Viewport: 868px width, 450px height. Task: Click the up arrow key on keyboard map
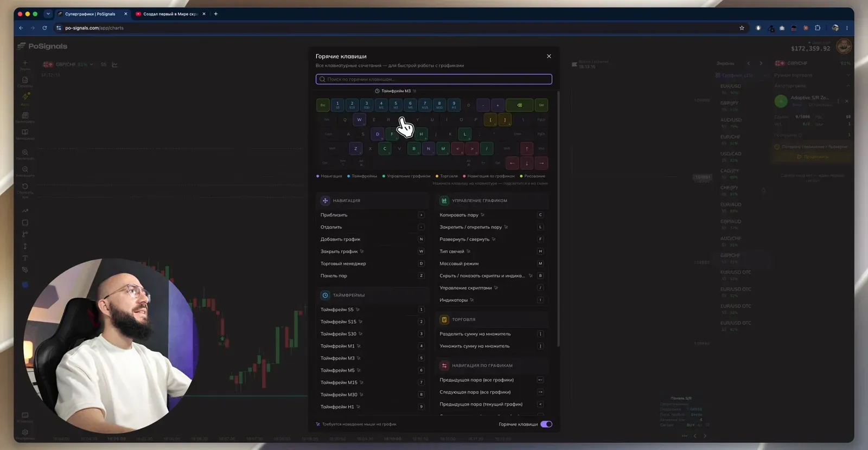click(527, 149)
